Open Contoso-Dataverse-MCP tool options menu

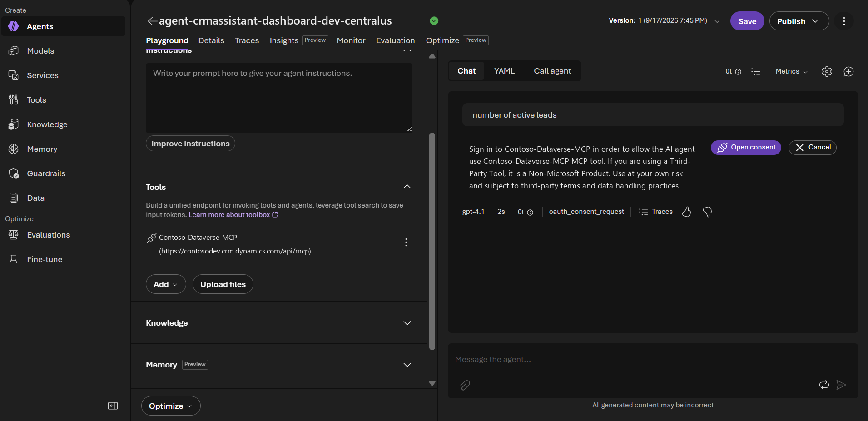pyautogui.click(x=406, y=243)
